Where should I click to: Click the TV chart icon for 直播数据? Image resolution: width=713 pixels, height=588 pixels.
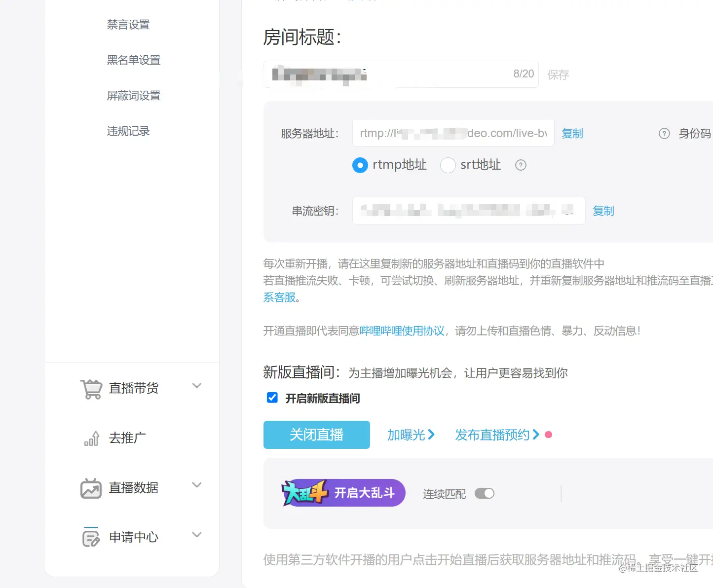91,488
